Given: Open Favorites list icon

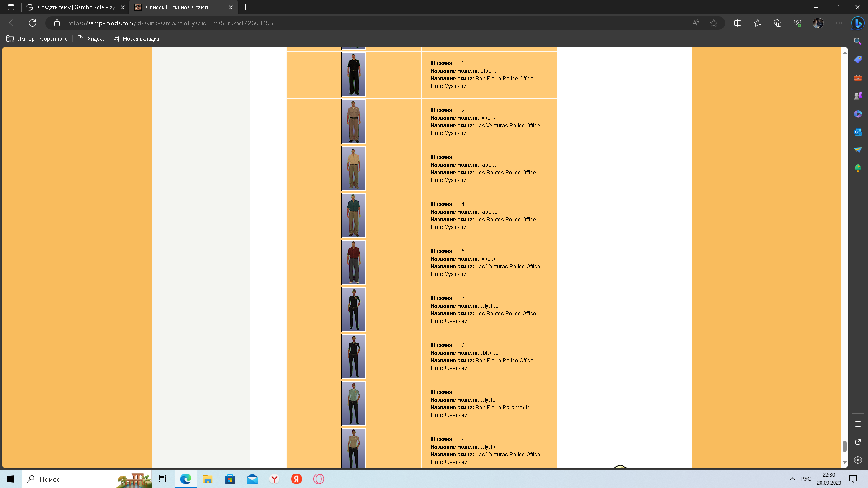Looking at the screenshot, I should [758, 23].
